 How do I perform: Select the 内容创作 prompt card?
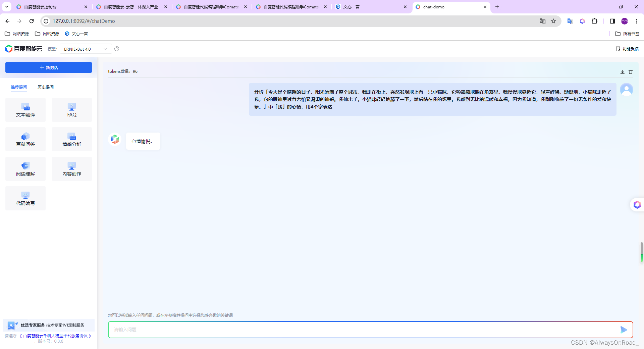pos(72,169)
